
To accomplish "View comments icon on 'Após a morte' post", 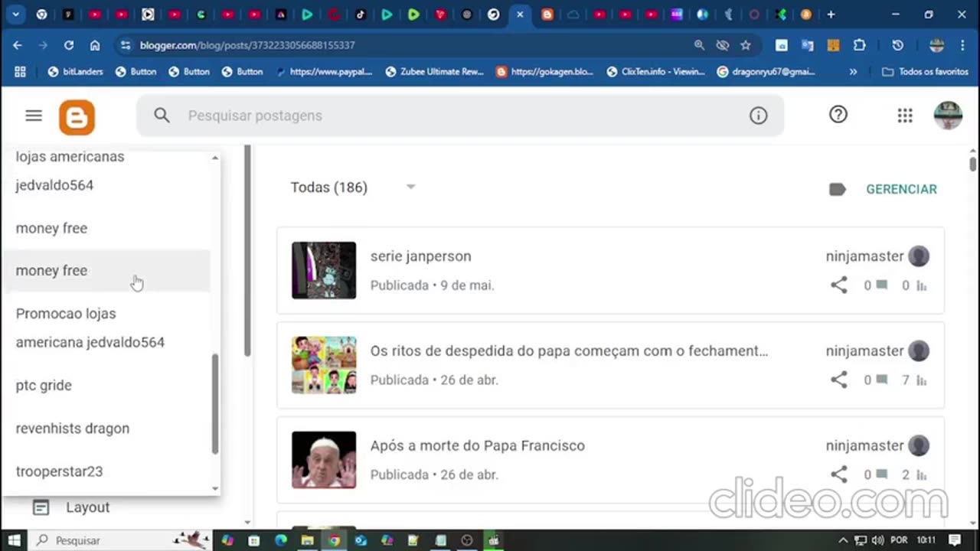I will (881, 475).
